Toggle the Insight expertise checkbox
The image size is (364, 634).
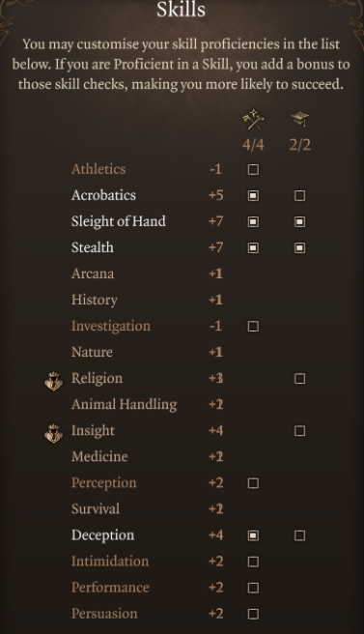click(299, 431)
